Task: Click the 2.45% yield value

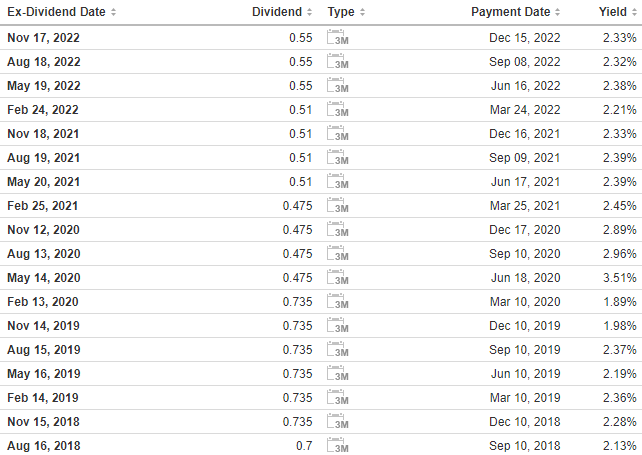Action: (x=619, y=206)
